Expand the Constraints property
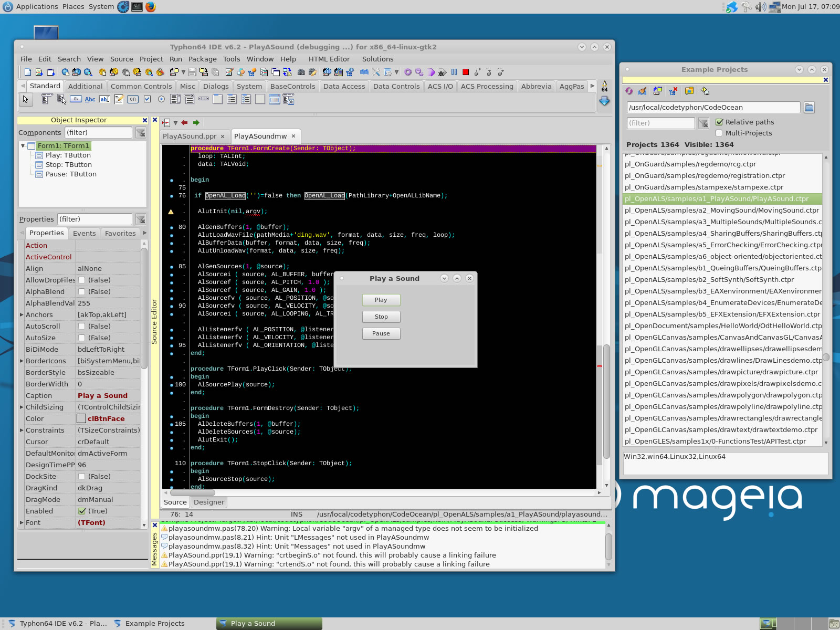 22,430
